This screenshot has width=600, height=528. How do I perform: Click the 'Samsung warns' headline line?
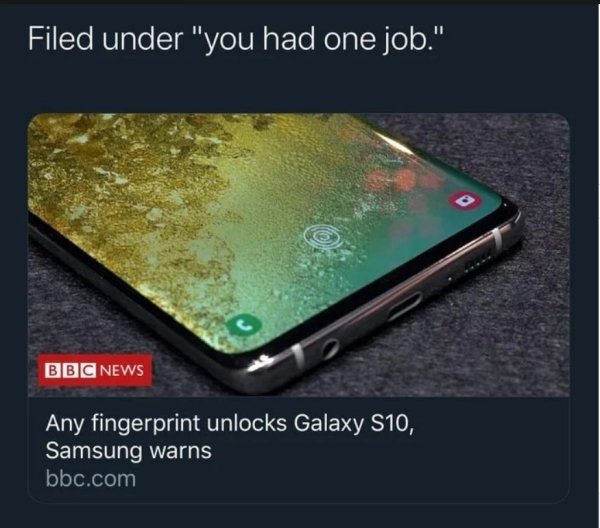[x=129, y=450]
